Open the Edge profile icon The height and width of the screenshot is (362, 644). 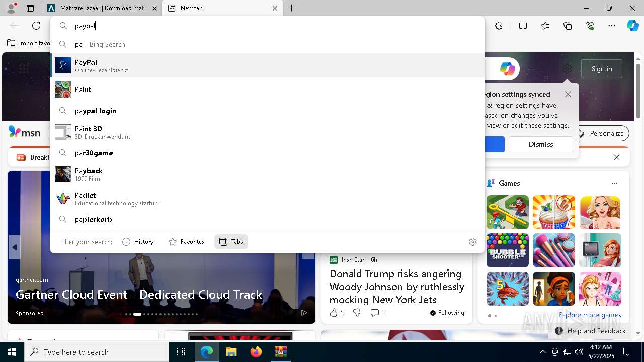(11, 8)
